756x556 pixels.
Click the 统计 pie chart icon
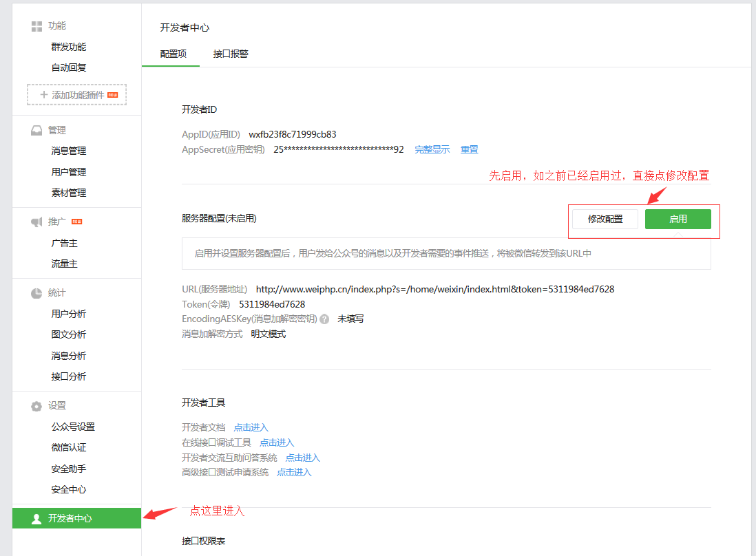[36, 294]
